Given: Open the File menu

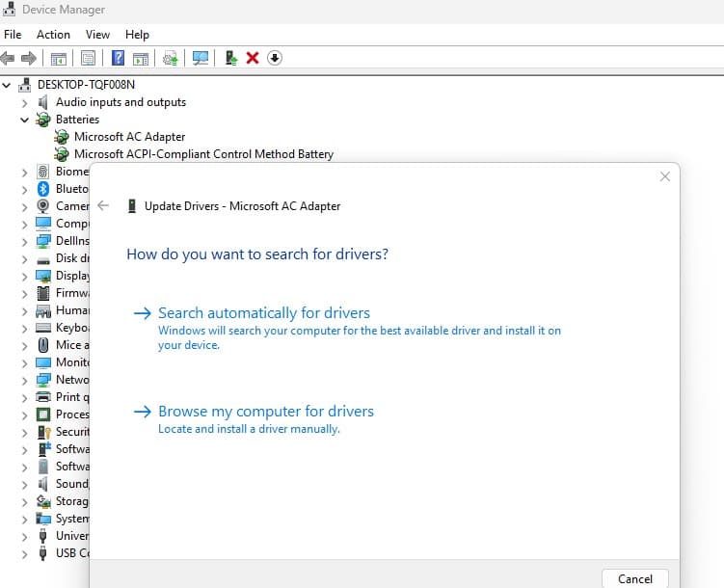Looking at the screenshot, I should point(13,35).
